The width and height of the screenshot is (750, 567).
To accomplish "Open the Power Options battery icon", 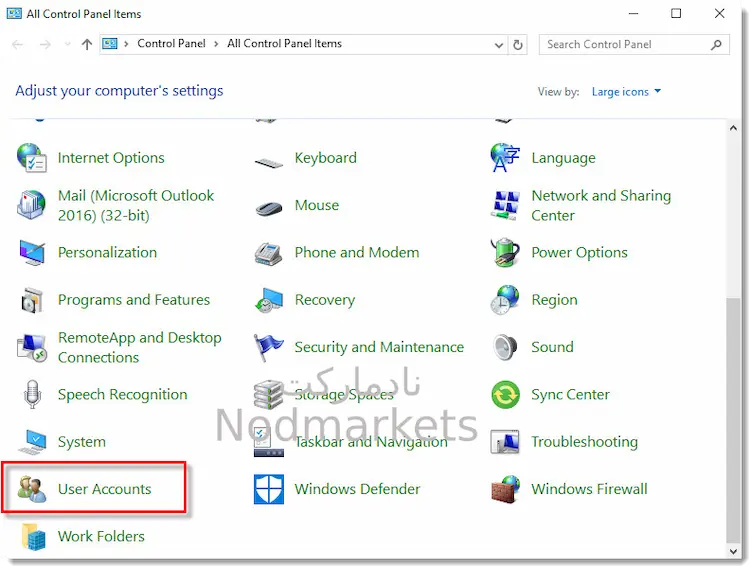I will click(505, 252).
